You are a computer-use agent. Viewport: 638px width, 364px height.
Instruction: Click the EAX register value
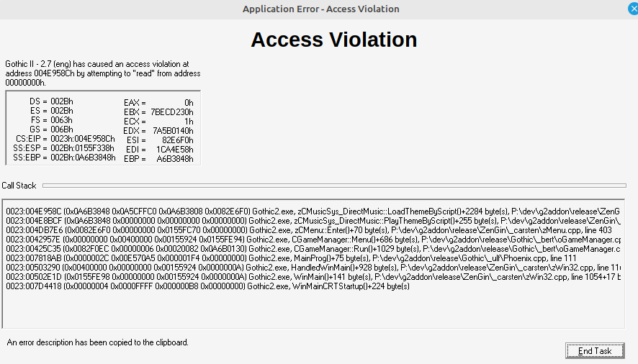[189, 103]
